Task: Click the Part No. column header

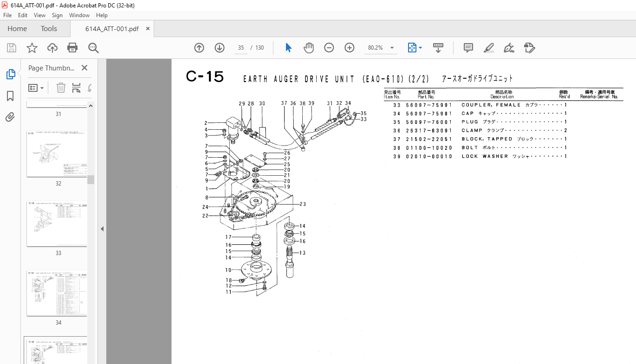Action: click(x=426, y=97)
